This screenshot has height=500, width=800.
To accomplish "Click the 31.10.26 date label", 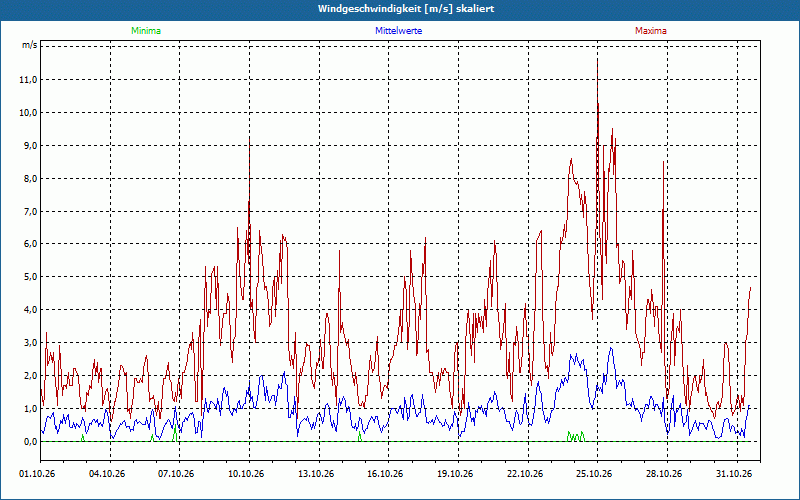I will coord(734,474).
